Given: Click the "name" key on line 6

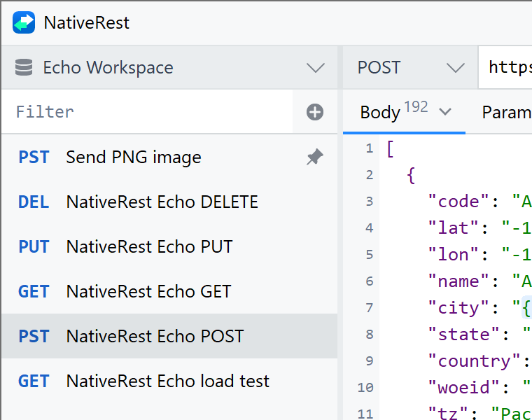Looking at the screenshot, I should coord(458,281).
